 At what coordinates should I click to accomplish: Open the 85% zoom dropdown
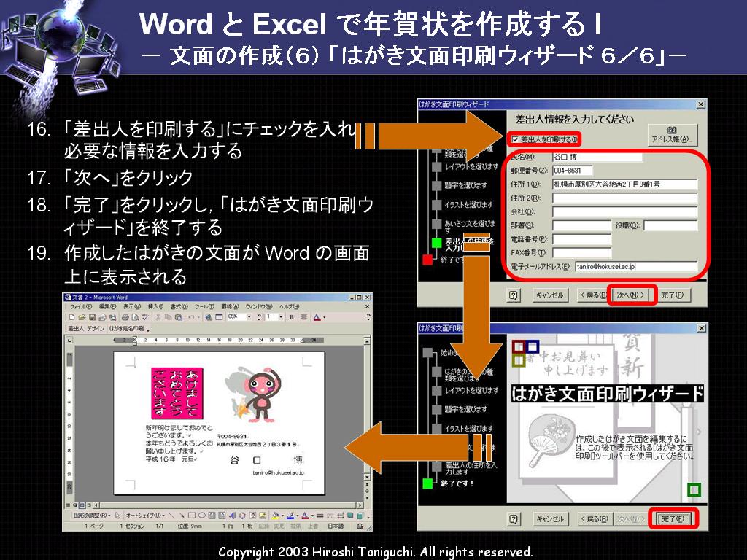point(249,318)
